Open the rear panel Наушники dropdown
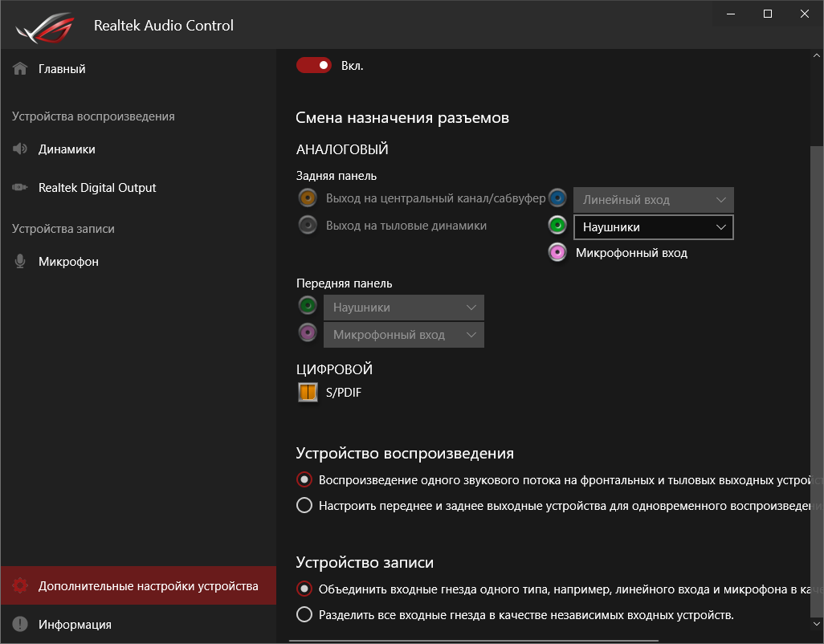The height and width of the screenshot is (644, 824). [652, 227]
